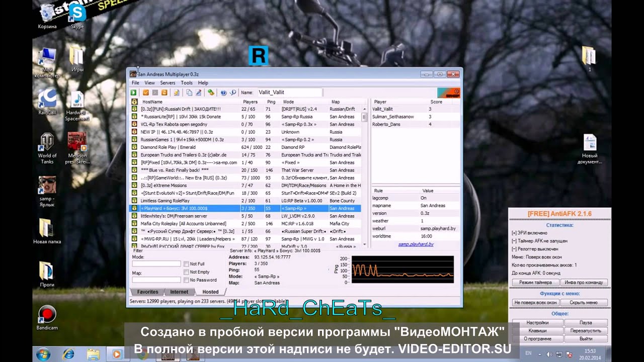Open Настройки in AntiAFK panel
Viewport: 644px width, 362px height.
point(537,323)
